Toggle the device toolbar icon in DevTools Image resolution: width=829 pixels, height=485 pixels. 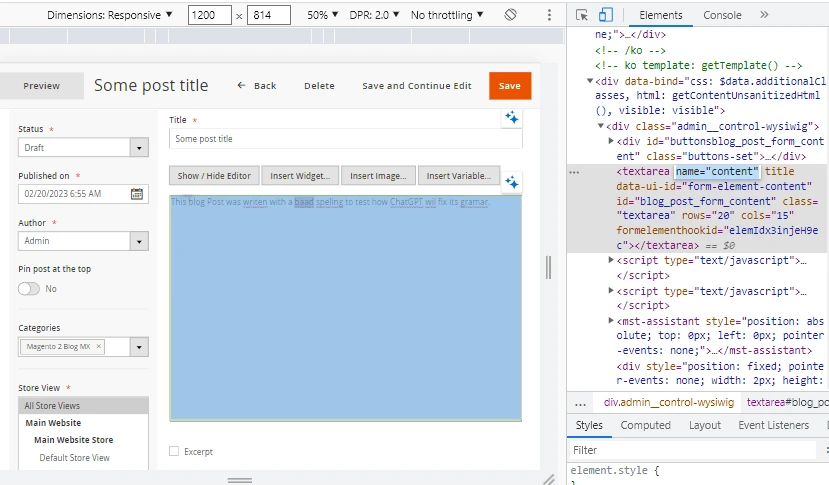[606, 15]
